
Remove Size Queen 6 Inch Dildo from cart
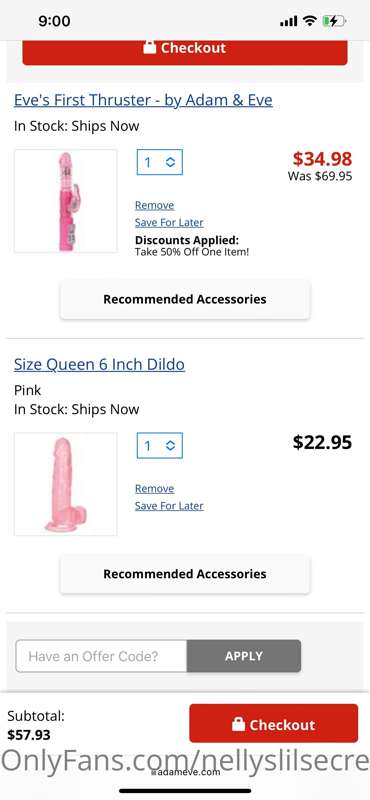coord(155,488)
